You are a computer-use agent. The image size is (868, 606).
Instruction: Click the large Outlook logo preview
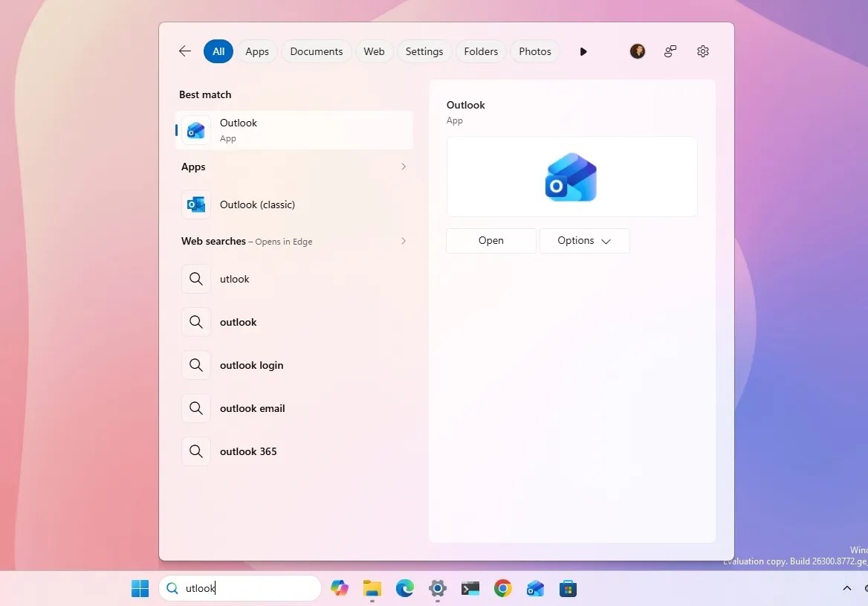click(x=571, y=177)
